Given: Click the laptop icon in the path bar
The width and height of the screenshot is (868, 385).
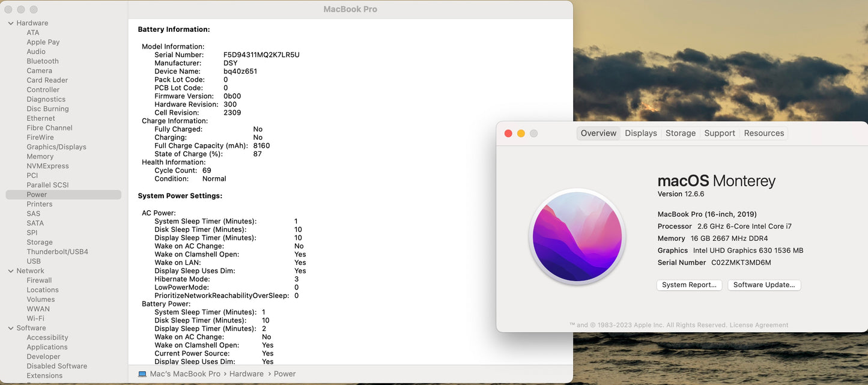Looking at the screenshot, I should 142,374.
